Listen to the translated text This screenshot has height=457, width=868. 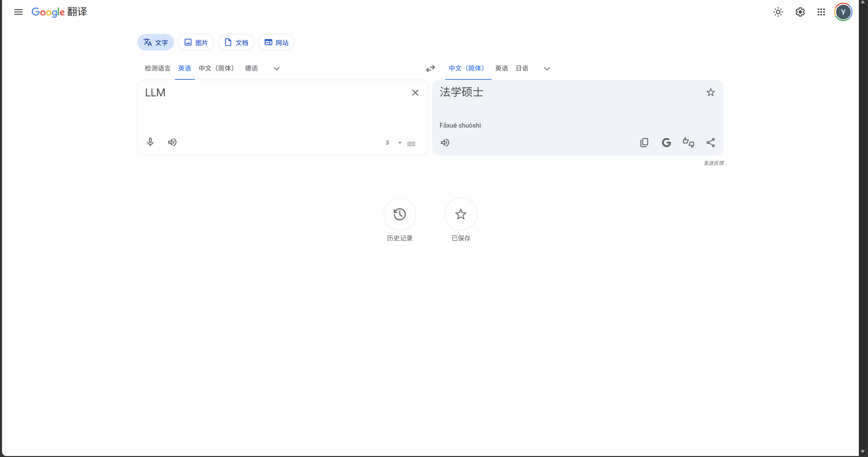click(x=445, y=142)
